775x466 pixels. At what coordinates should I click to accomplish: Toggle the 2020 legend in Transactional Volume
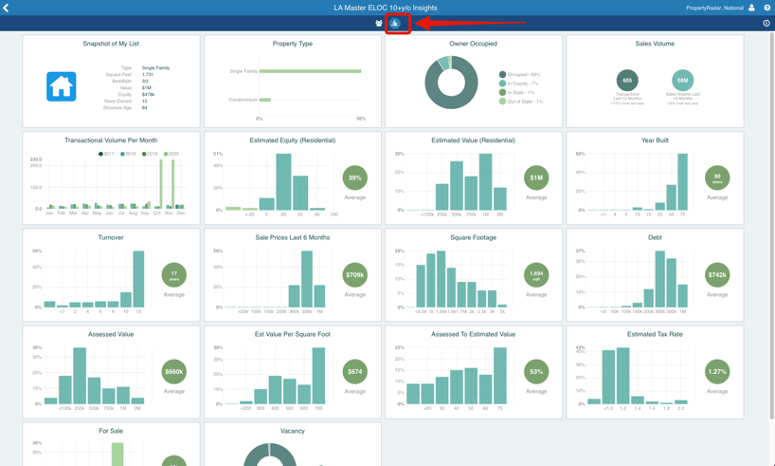click(x=172, y=154)
